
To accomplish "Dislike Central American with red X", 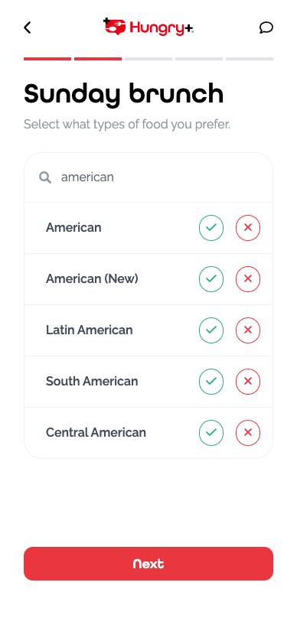I will click(x=248, y=433).
